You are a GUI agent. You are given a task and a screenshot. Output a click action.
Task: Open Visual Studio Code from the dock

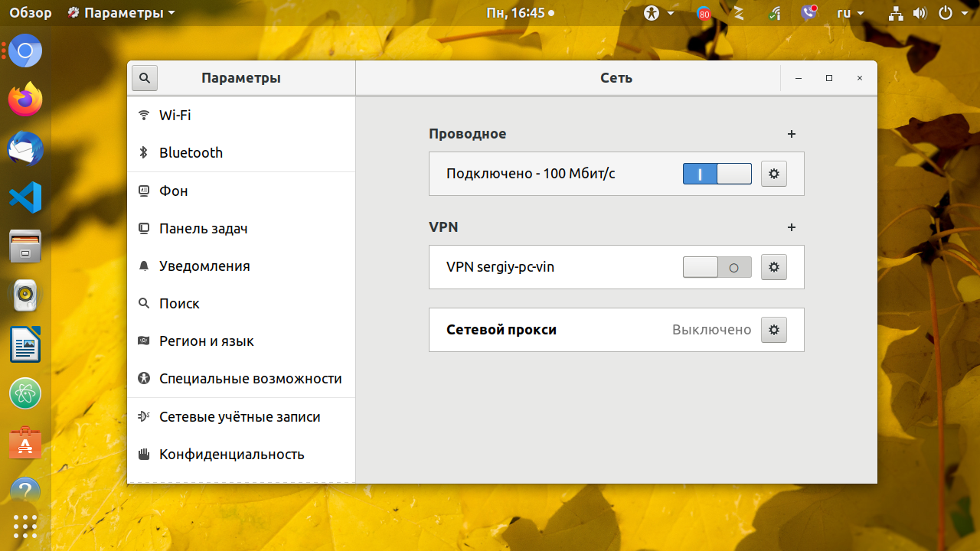(25, 197)
